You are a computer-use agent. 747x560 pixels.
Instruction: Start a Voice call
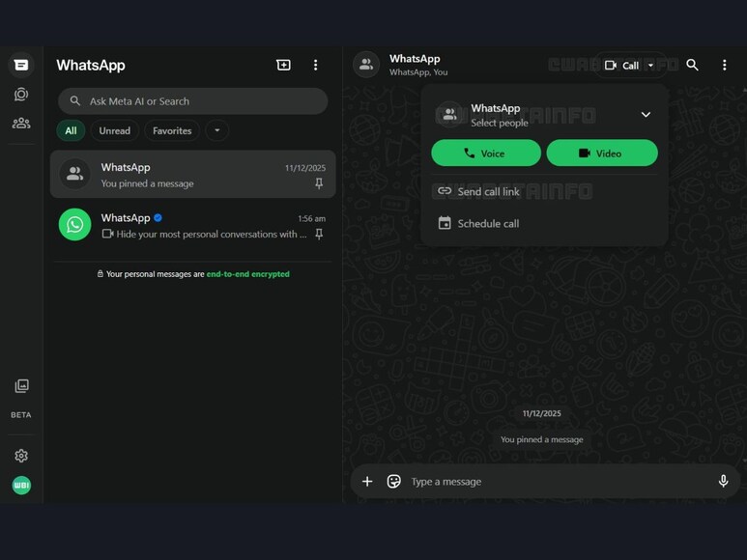[485, 153]
